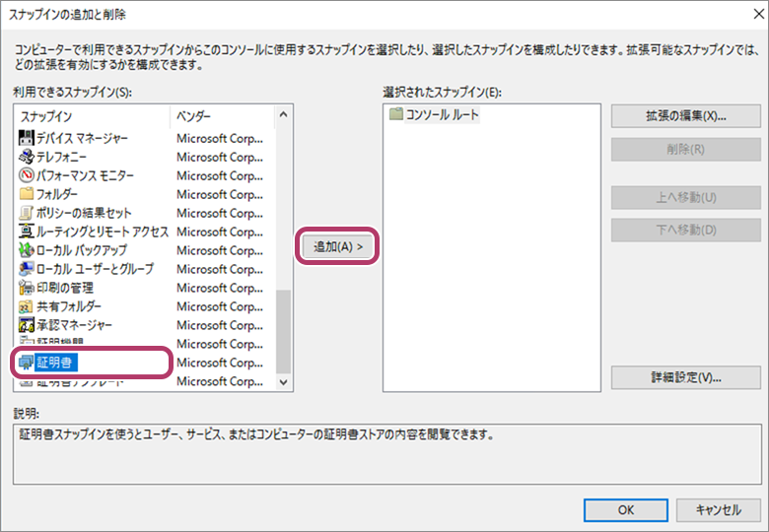Click the 承認マネージャー snap-in icon
Screen dimensions: 769x532
coord(26,325)
